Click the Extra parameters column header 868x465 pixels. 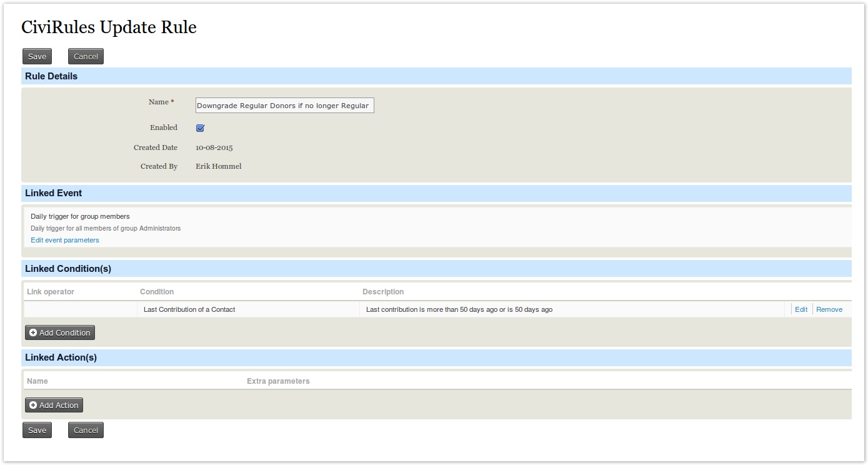(278, 381)
